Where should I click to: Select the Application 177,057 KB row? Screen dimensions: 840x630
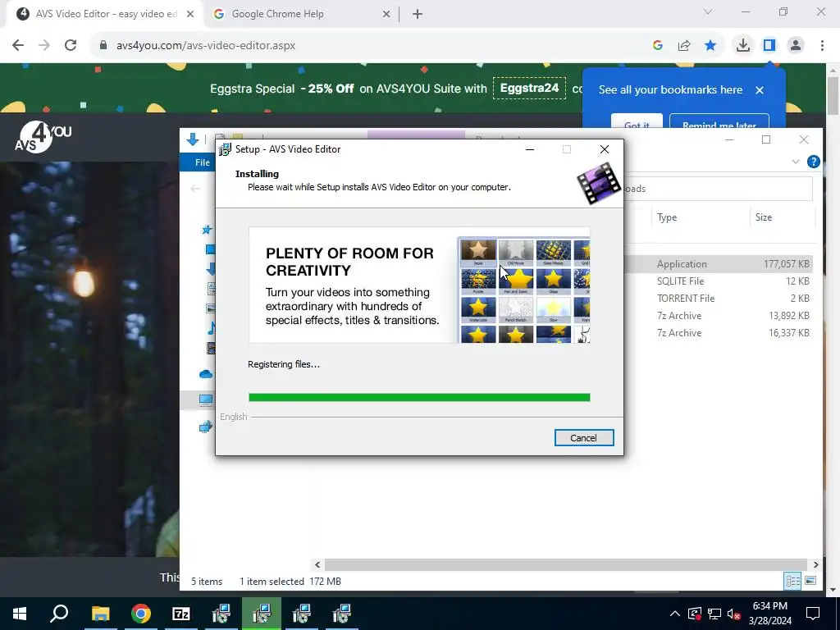[718, 263]
